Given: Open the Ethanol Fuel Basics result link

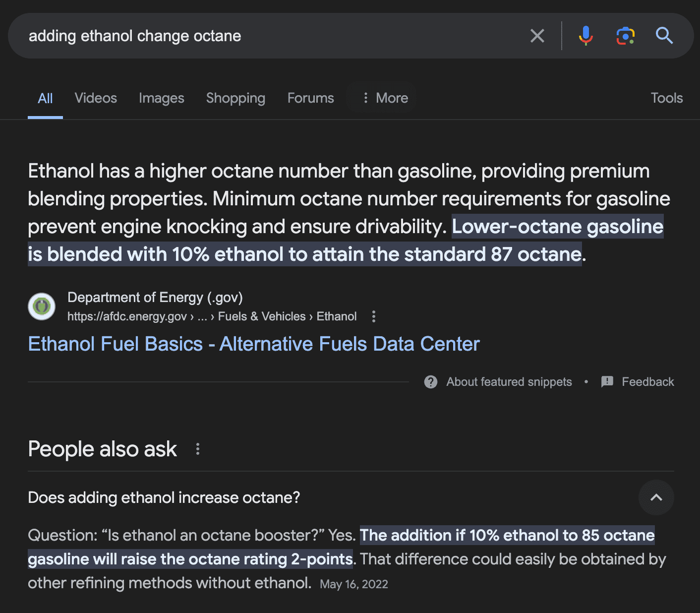Looking at the screenshot, I should point(254,344).
